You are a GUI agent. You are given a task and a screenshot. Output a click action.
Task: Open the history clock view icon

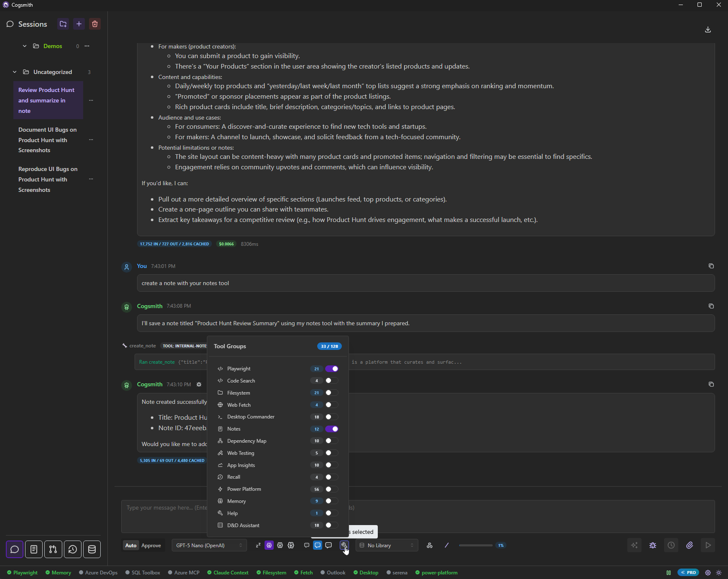pos(73,549)
